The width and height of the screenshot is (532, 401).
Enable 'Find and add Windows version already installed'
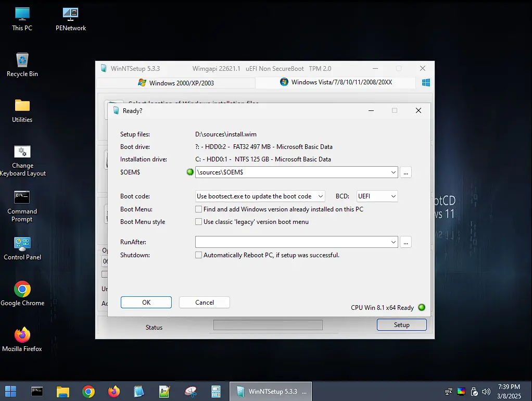click(198, 209)
